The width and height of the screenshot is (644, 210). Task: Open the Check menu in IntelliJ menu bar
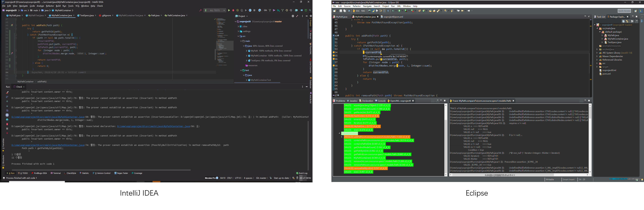coord(100,6)
